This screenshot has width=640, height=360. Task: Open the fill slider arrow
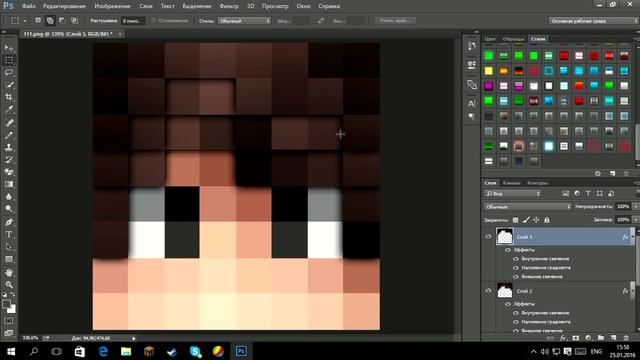coord(636,220)
